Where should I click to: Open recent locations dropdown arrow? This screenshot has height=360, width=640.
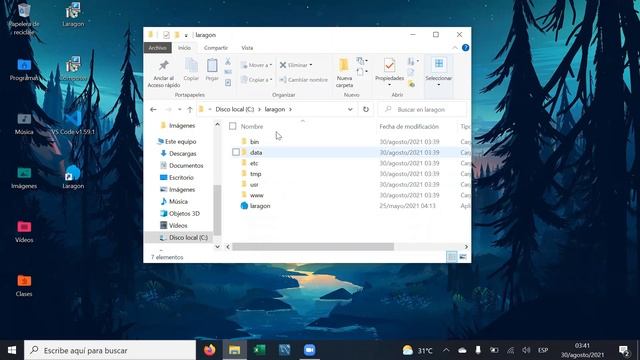[x=180, y=109]
